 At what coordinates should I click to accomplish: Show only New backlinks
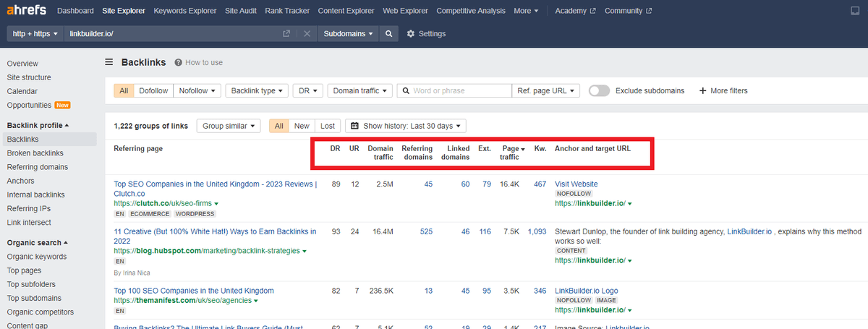[302, 126]
